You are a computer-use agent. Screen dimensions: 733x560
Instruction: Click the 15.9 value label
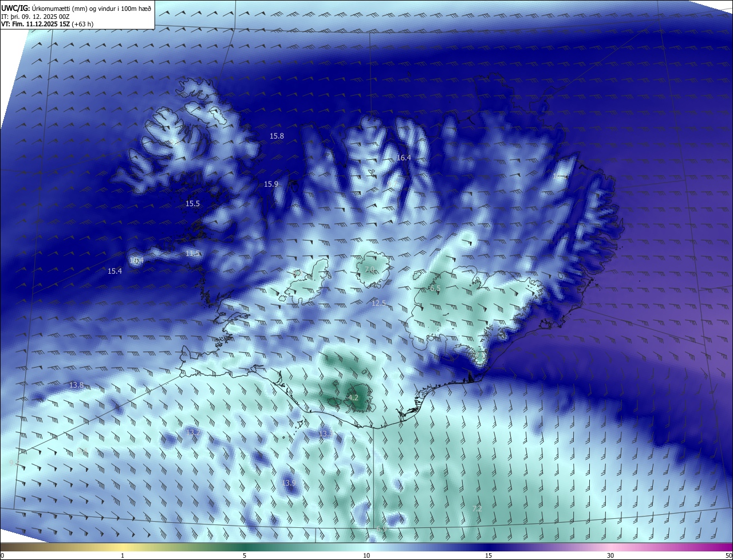click(x=271, y=184)
